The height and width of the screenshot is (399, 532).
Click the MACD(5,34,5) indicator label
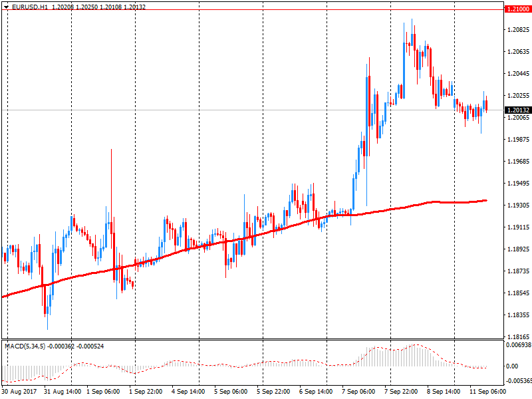25,346
